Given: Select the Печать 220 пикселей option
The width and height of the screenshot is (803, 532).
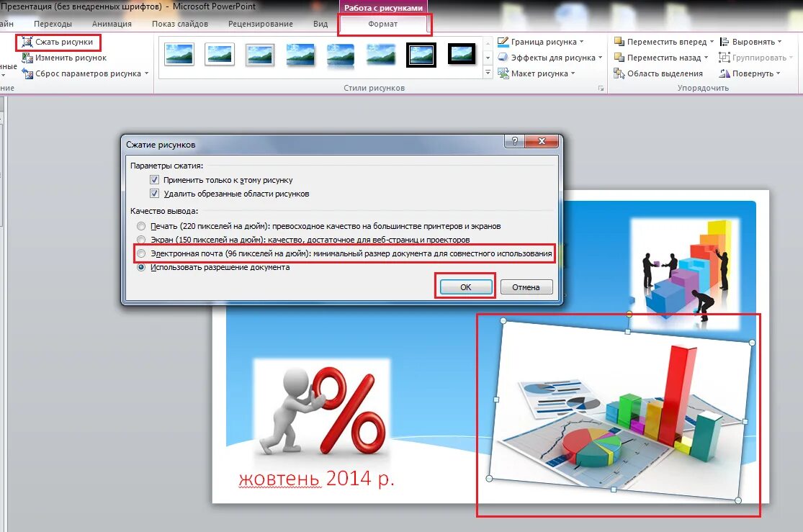Looking at the screenshot, I should coord(141,226).
